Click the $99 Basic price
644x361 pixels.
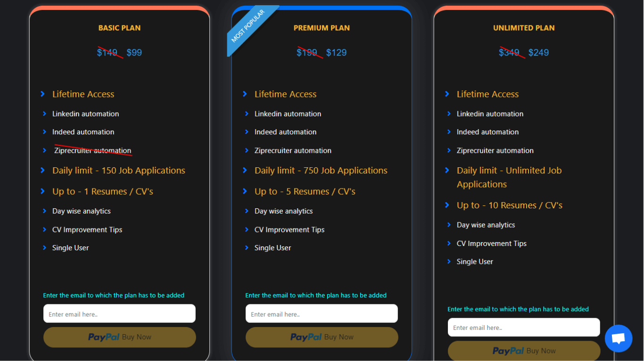[134, 52]
